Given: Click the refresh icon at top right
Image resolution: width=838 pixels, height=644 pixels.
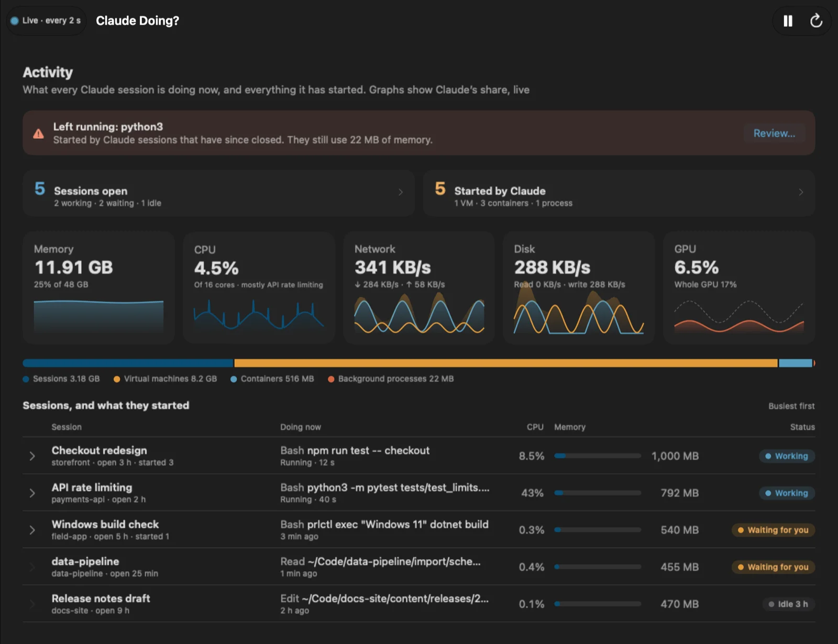Looking at the screenshot, I should 816,21.
